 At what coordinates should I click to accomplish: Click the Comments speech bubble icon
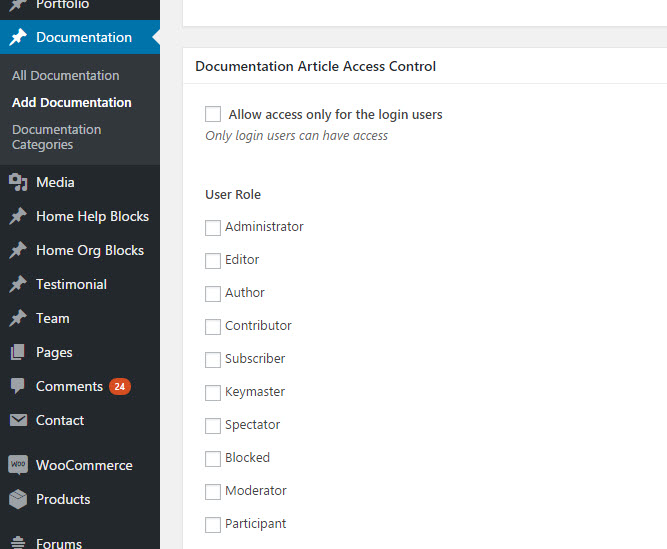pyautogui.click(x=18, y=386)
